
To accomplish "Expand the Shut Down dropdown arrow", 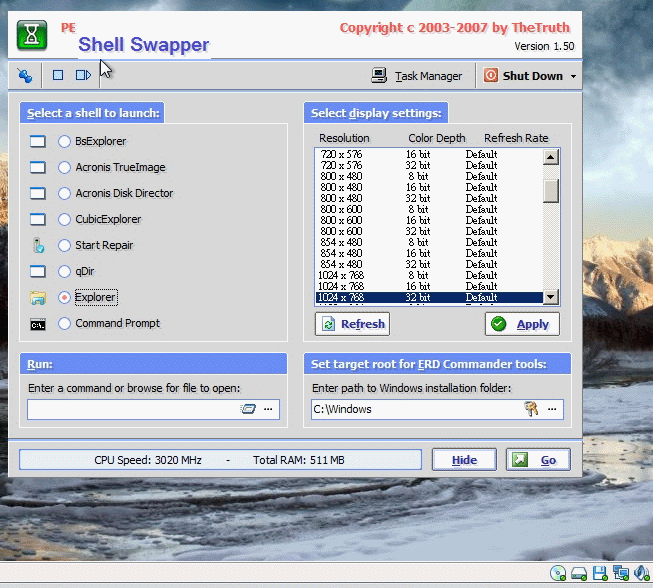I will point(573,76).
